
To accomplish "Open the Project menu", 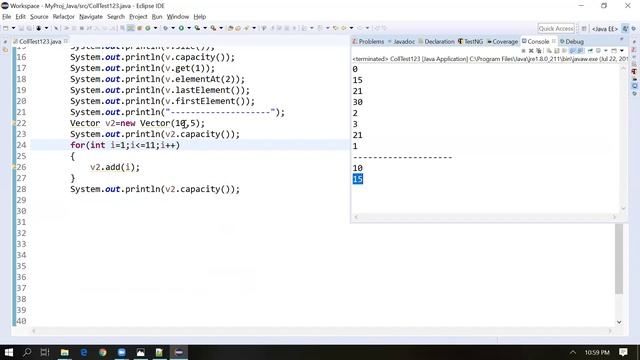I will pyautogui.click(x=138, y=17).
